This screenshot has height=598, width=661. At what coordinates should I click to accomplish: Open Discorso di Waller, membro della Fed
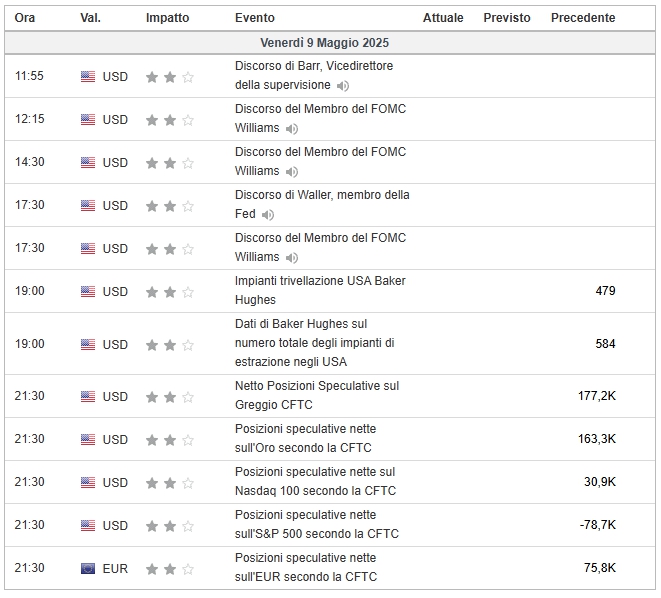322,204
